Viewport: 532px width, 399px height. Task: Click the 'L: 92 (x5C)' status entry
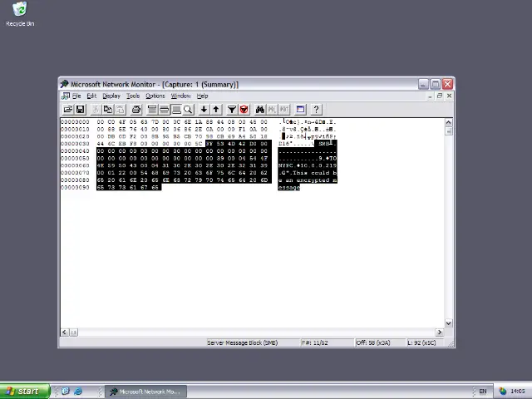[421, 342]
